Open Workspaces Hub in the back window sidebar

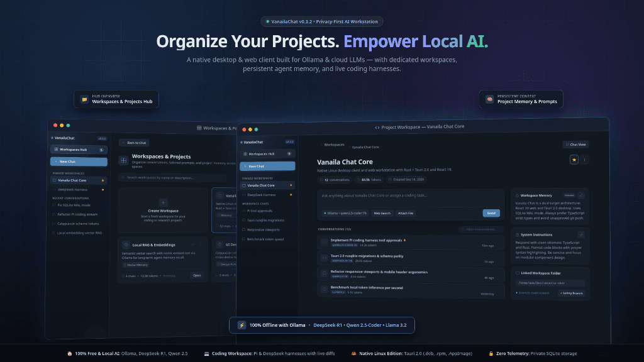(x=79, y=150)
